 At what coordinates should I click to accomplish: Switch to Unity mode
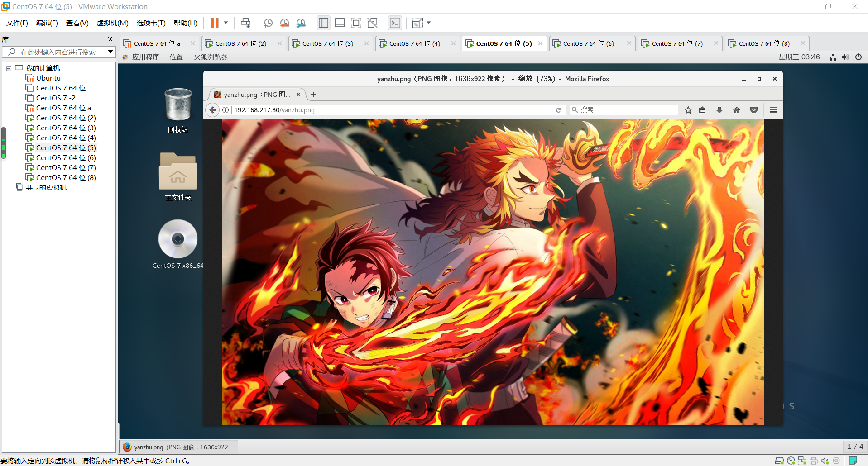(x=373, y=23)
